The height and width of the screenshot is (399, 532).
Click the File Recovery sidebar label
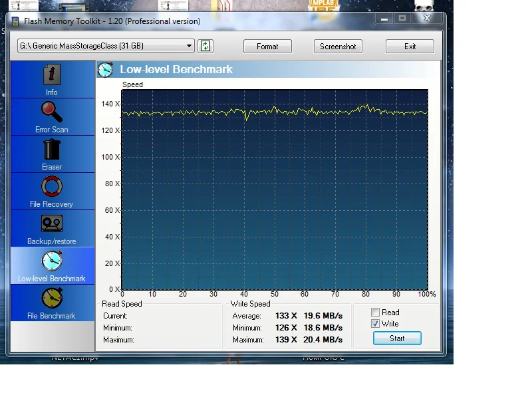pos(52,204)
